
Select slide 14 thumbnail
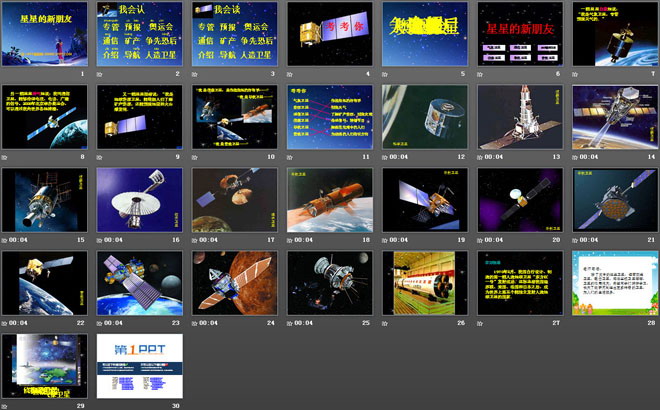tap(615, 117)
